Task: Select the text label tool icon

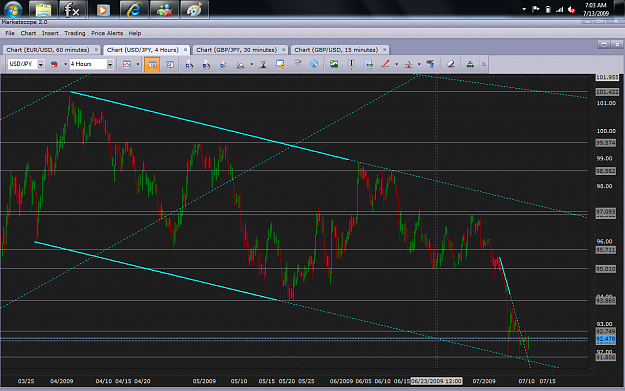Action: coord(430,64)
